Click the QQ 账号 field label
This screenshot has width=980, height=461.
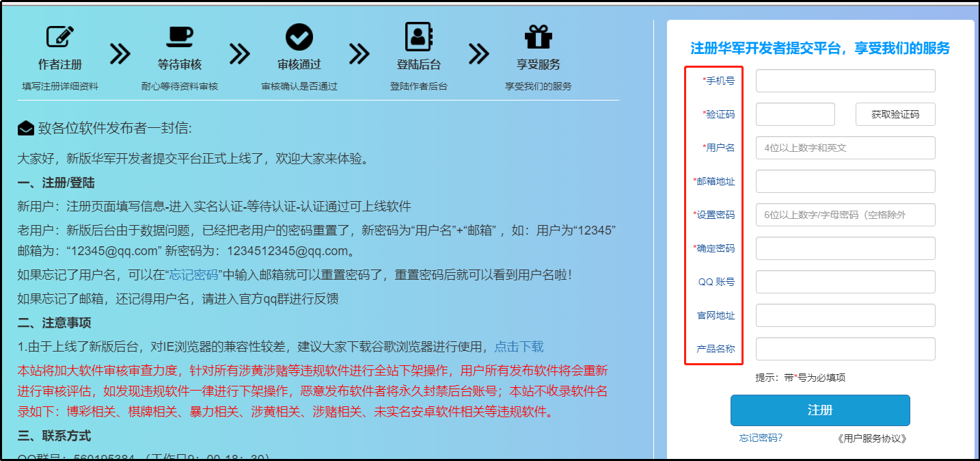click(716, 282)
